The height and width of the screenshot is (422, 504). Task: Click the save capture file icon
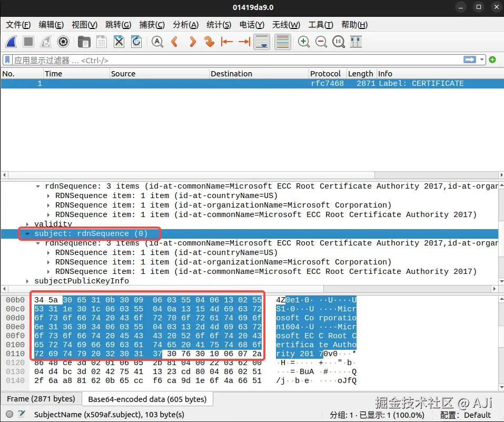(102, 42)
